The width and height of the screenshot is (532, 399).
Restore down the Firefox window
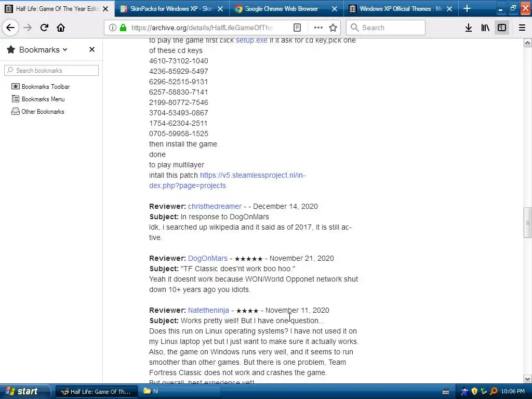(513, 9)
